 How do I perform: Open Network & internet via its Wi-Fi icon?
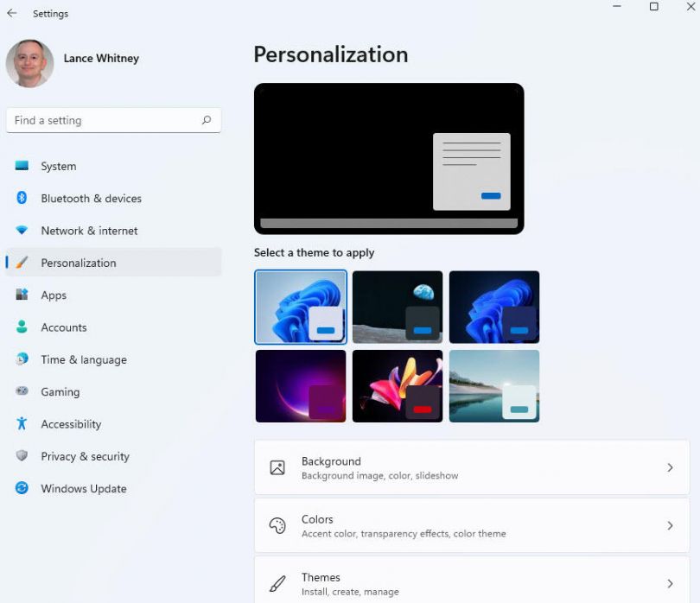click(x=21, y=231)
